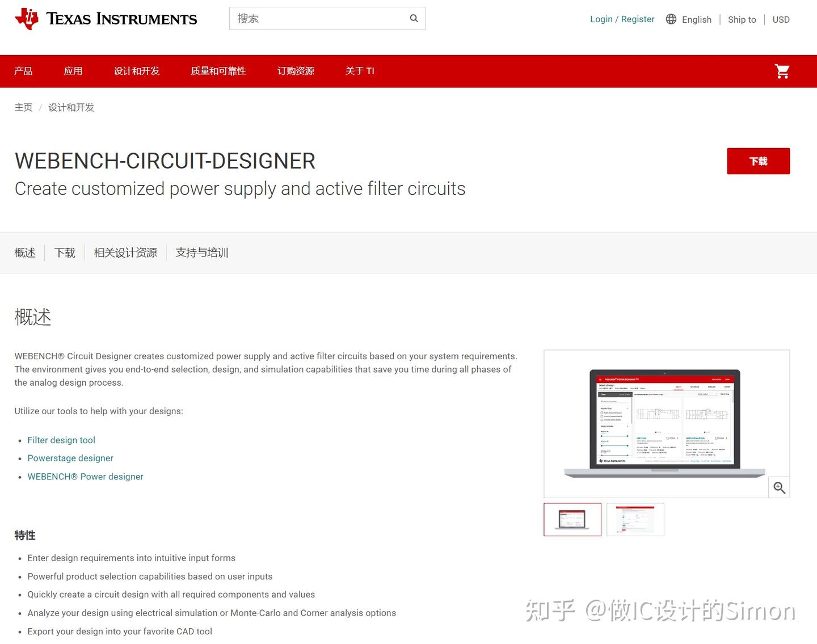The width and height of the screenshot is (817, 644).
Task: Click the search magnifier icon
Action: pyautogui.click(x=414, y=18)
